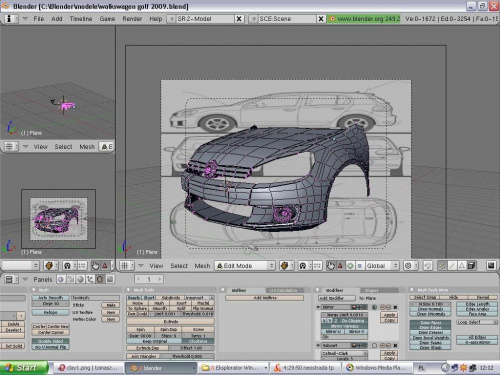Screen dimensions: 500x375
Task: Open the Script context icon in Panels header
Action: pyautogui.click(x=70, y=279)
